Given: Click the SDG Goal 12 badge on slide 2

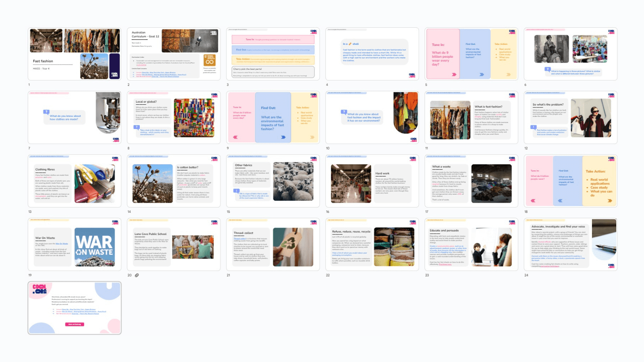Looking at the screenshot, I should point(210,60).
